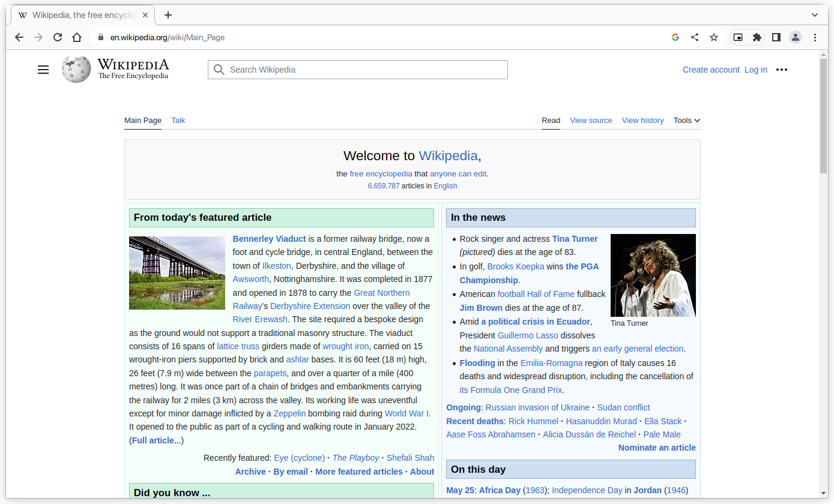This screenshot has width=834, height=504.
Task: Open the tab search chevron
Action: click(x=815, y=15)
